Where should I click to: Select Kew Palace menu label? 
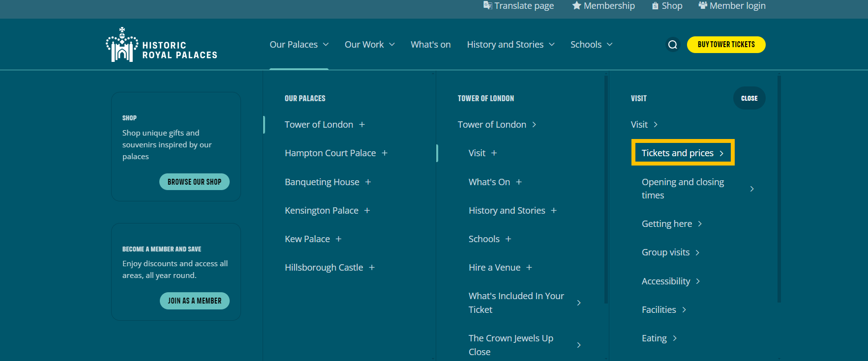tap(307, 239)
